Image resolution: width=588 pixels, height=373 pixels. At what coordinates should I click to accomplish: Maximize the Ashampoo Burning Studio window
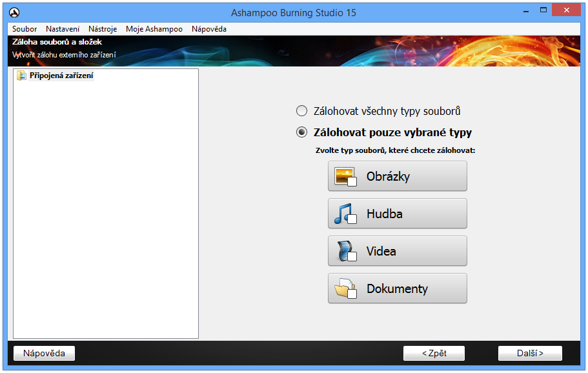[x=543, y=10]
